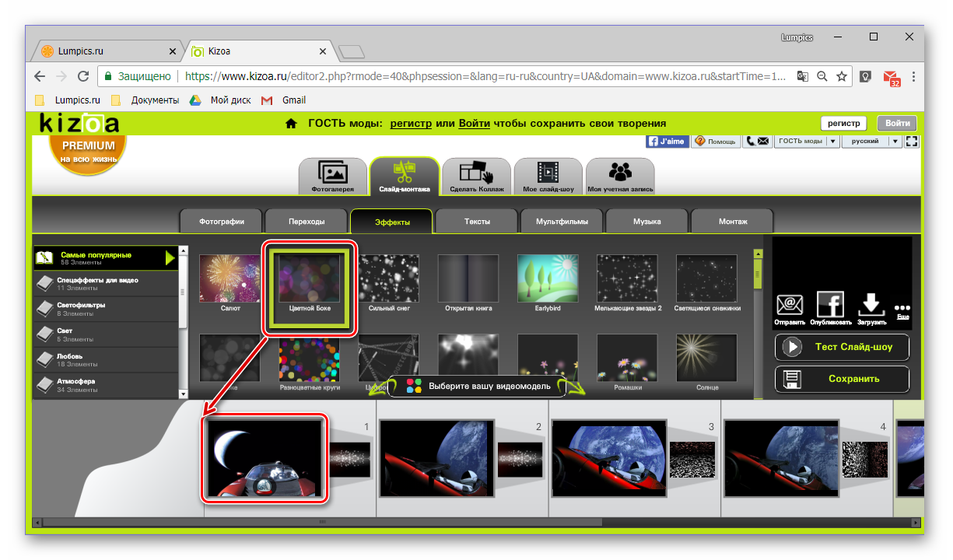Select the Мелькающие звезды 2 effect

tap(627, 278)
